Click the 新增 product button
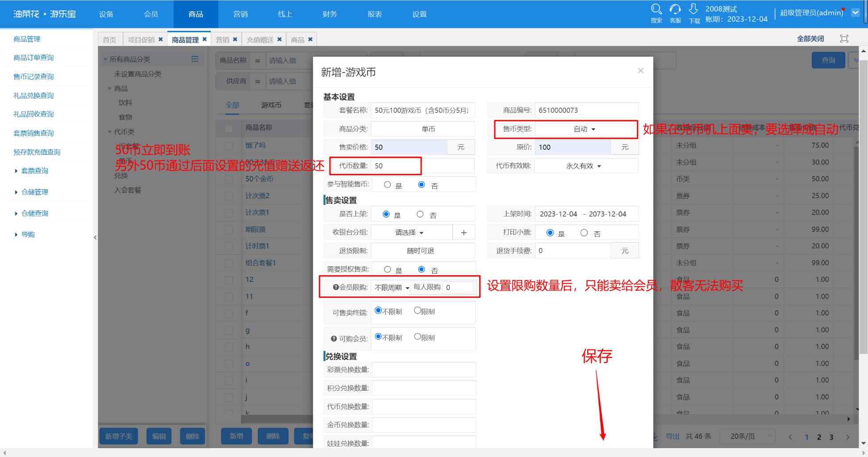This screenshot has width=868, height=457. click(236, 436)
